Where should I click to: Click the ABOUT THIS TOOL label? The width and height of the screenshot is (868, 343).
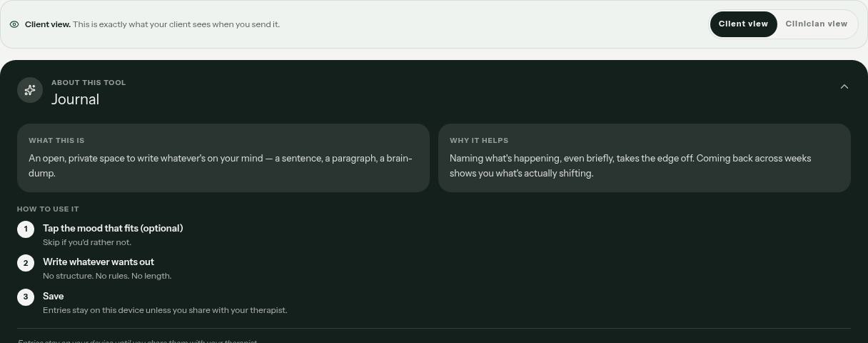pos(89,82)
